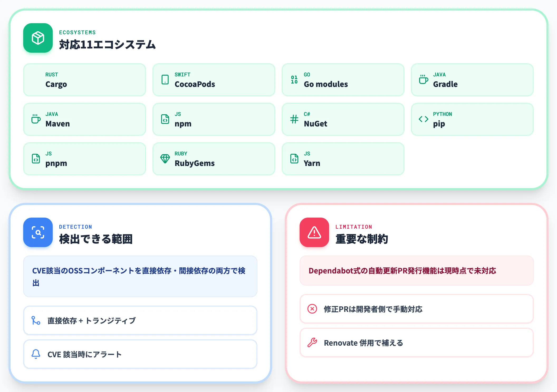Select the Go modules ecosystem name
Screen dimensions: 557x392
[x=326, y=84]
